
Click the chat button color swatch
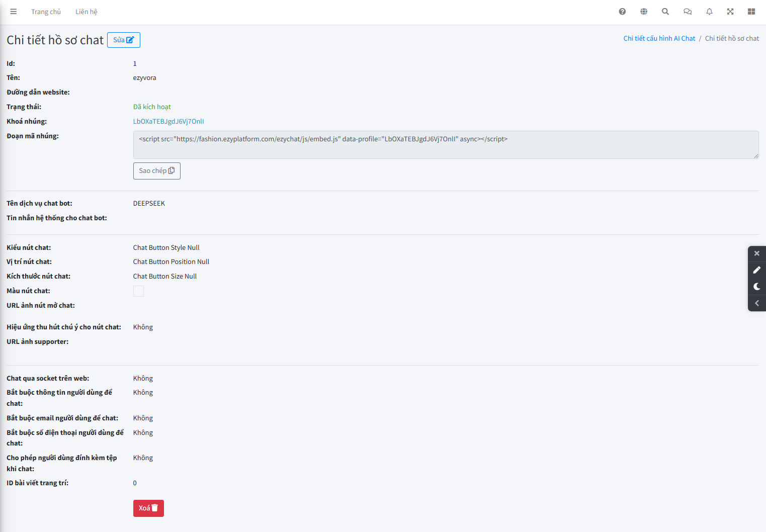click(x=138, y=291)
